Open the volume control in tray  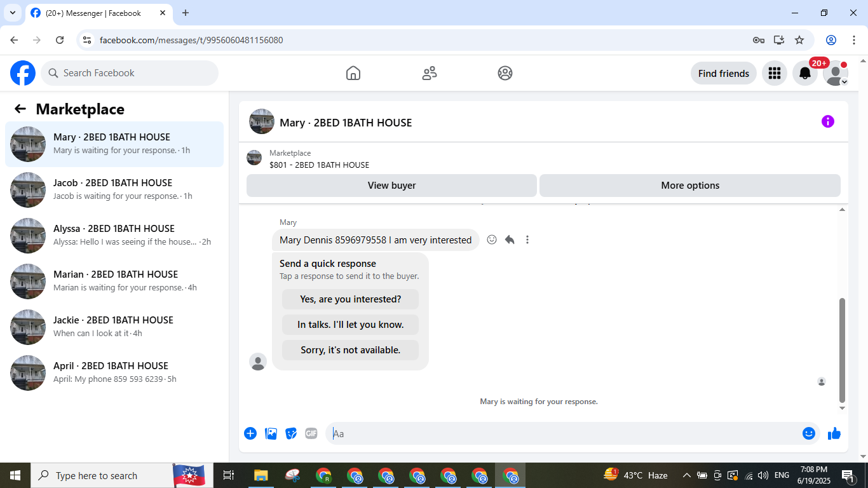pyautogui.click(x=763, y=475)
